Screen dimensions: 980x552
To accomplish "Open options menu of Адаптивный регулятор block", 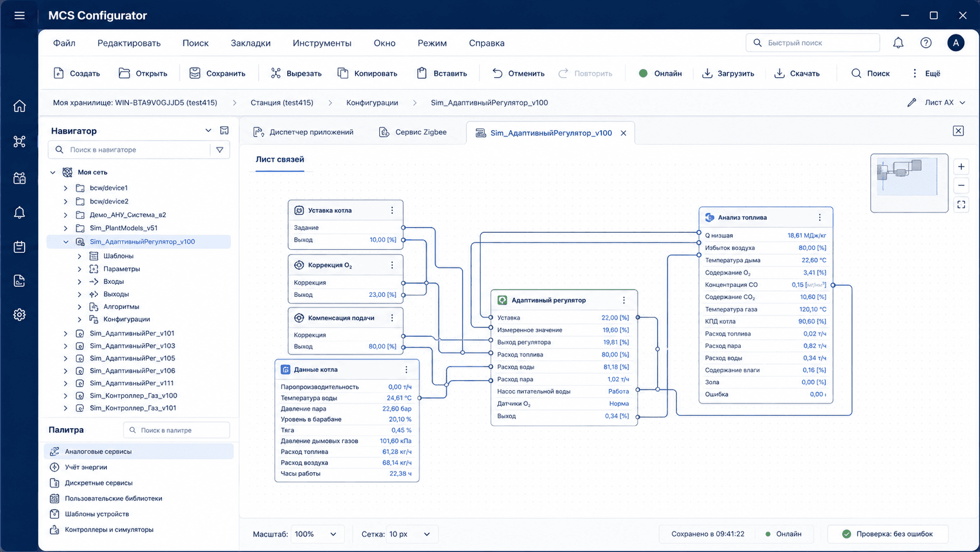I will (624, 300).
